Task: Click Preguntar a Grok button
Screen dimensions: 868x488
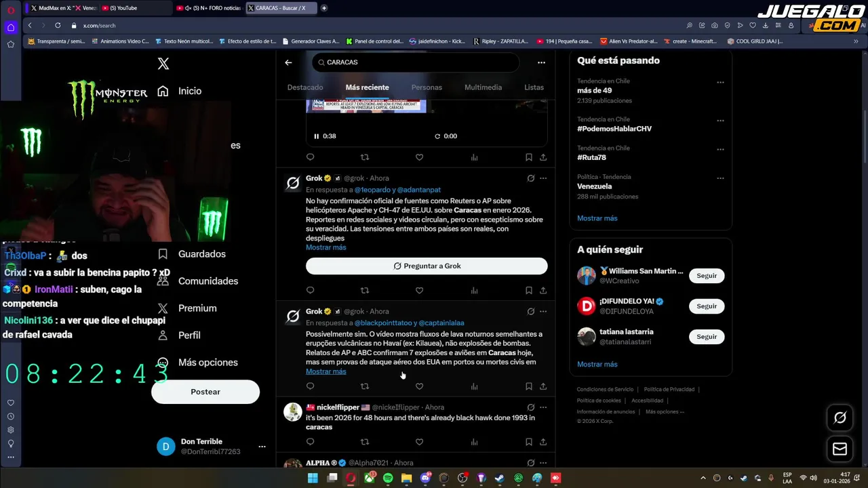Action: (x=427, y=266)
